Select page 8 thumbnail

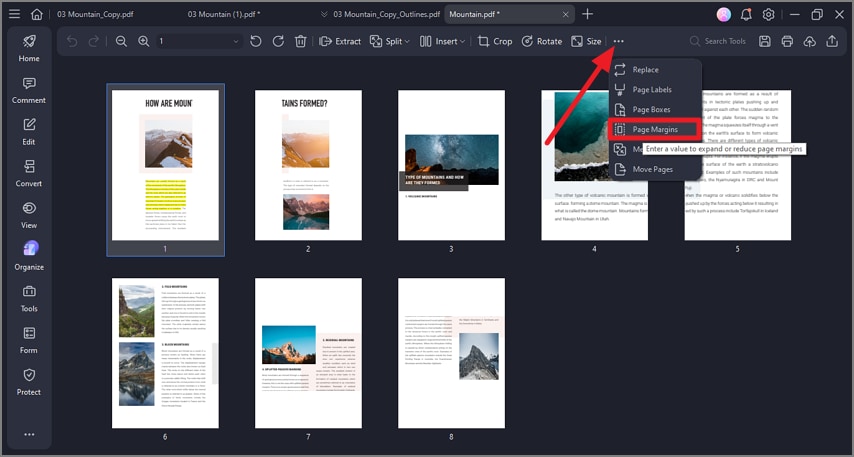pos(452,353)
